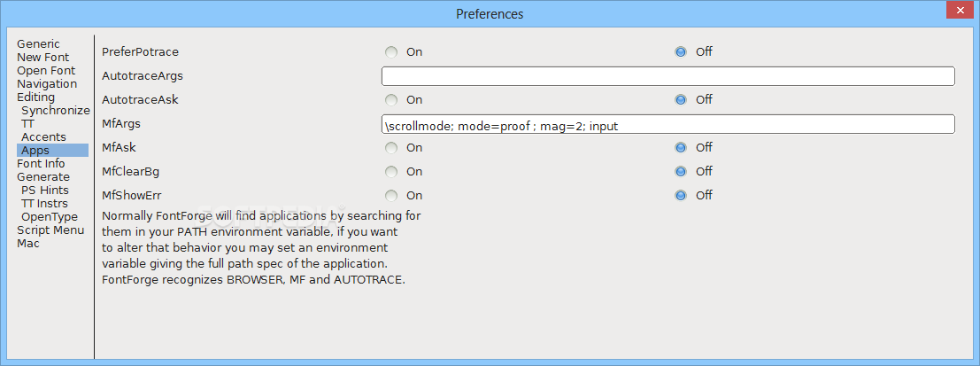Screen dimensions: 980x366
Task: Click the AutotraceArgs text field
Action: [668, 75]
